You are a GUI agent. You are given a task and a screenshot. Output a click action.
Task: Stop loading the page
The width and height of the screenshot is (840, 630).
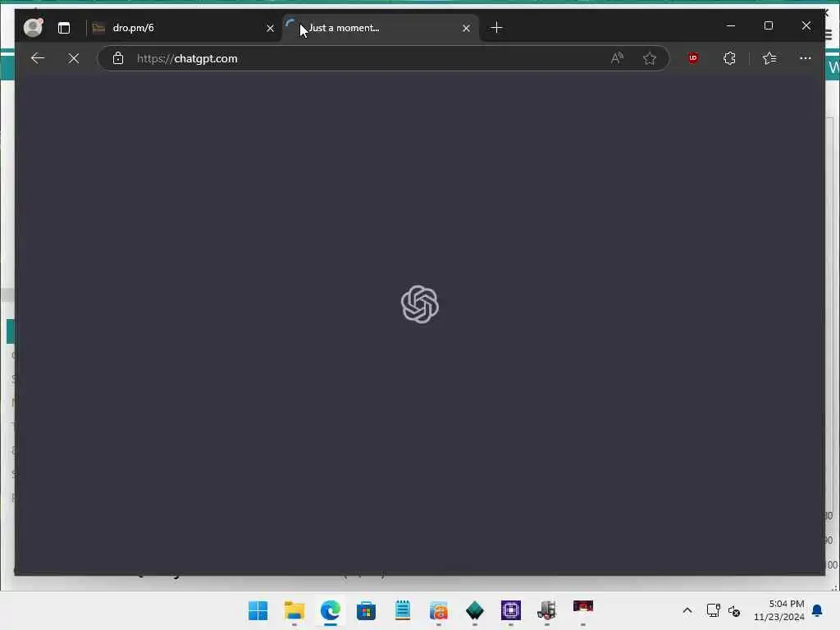(x=74, y=58)
